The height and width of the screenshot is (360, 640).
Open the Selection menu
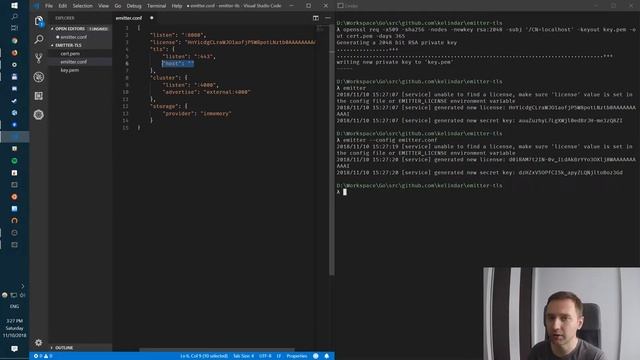[82, 6]
